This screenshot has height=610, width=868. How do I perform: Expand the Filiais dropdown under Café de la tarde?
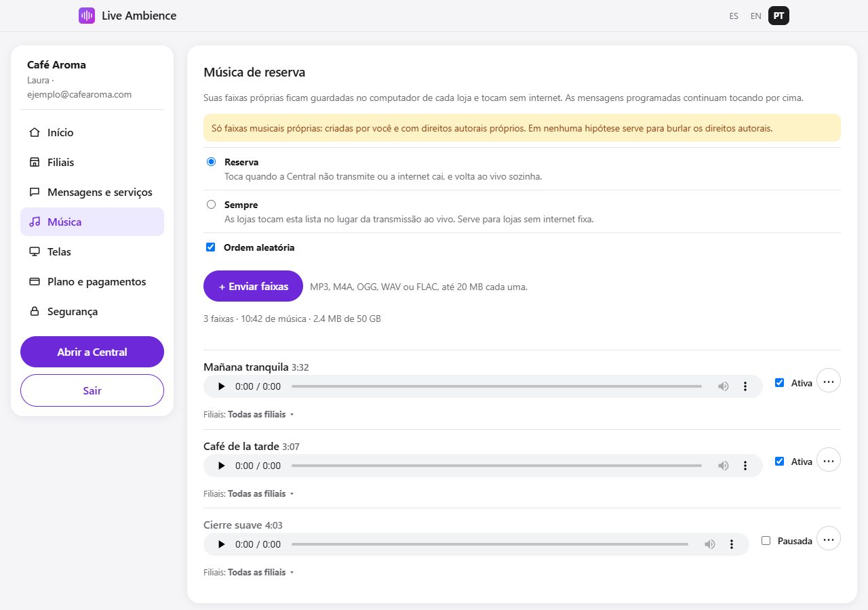coord(260,493)
